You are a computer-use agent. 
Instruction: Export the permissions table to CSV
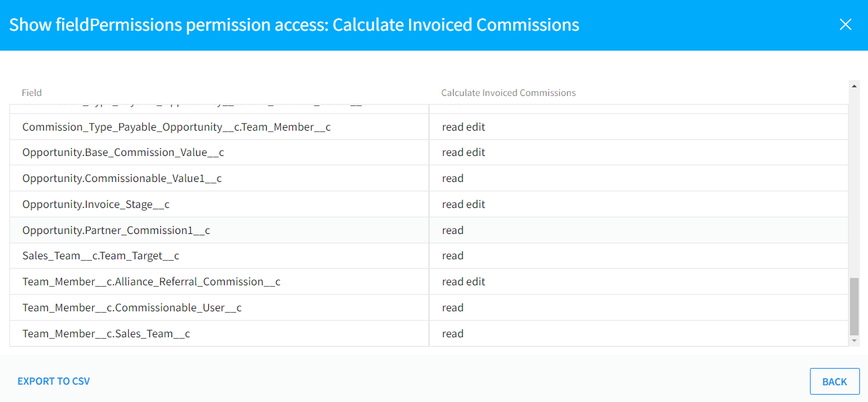pos(53,381)
